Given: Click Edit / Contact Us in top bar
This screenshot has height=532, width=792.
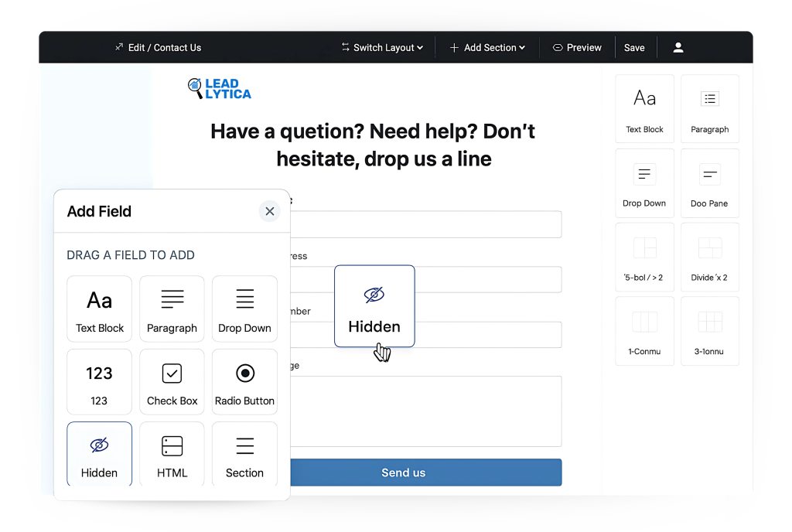Looking at the screenshot, I should pyautogui.click(x=158, y=47).
